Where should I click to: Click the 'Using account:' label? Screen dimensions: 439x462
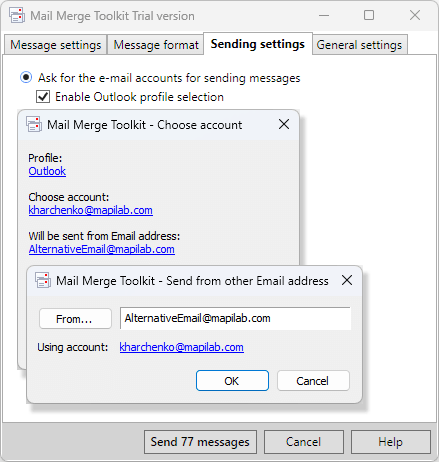point(73,347)
